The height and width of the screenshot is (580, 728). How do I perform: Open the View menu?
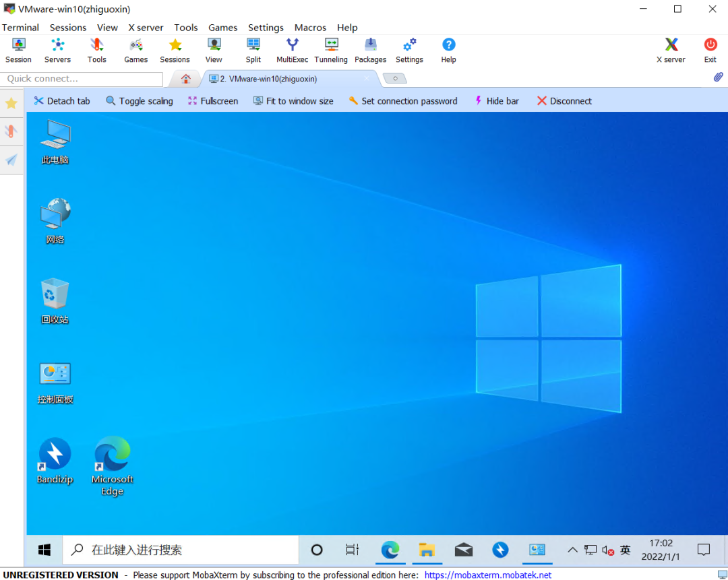click(x=107, y=28)
